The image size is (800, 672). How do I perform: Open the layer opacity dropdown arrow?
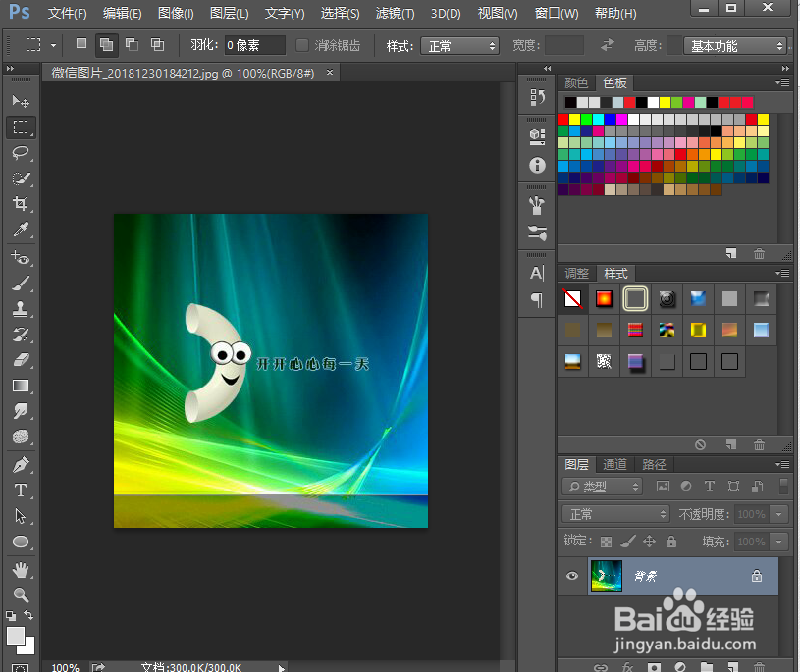pyautogui.click(x=779, y=514)
